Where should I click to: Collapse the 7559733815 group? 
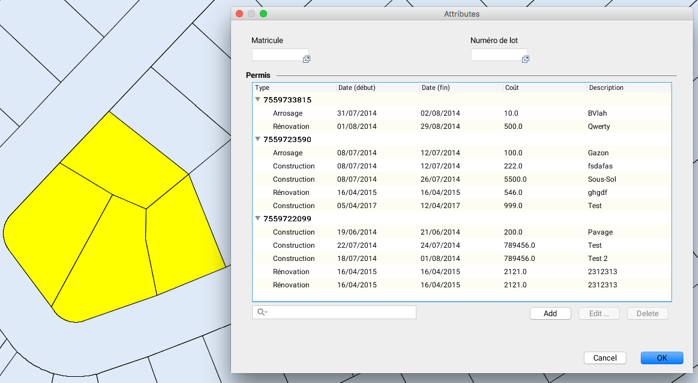(x=257, y=99)
